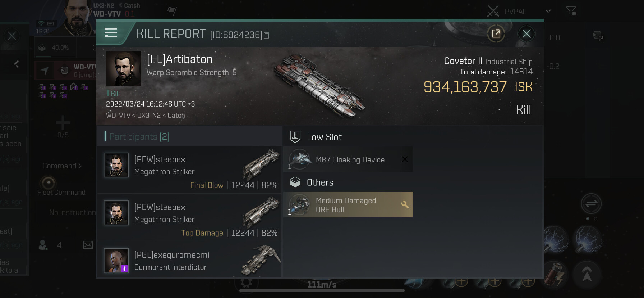Open exequrornecmi Cormorant Interdictor participant entry

point(189,260)
